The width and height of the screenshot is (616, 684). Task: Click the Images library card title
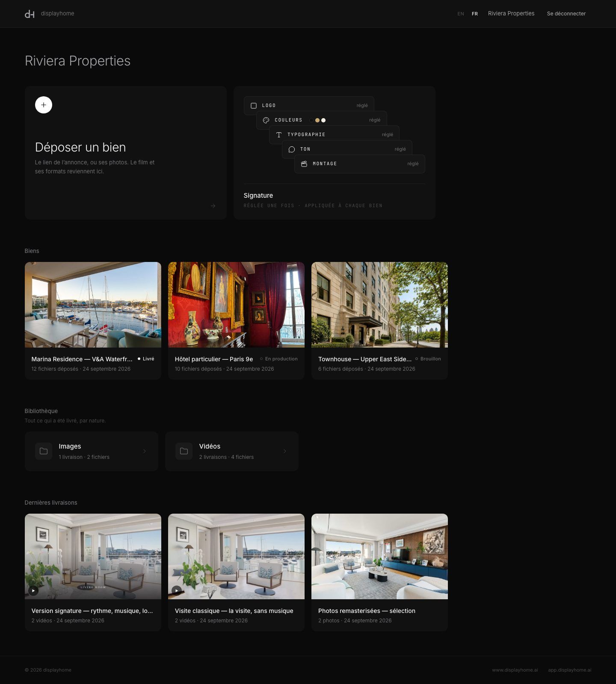(x=70, y=446)
